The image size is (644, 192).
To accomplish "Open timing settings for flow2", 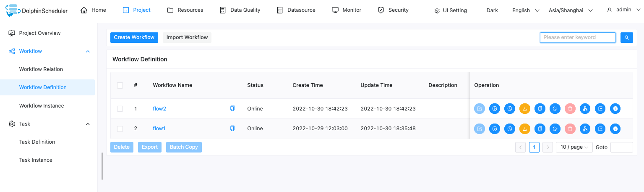I will tap(510, 108).
